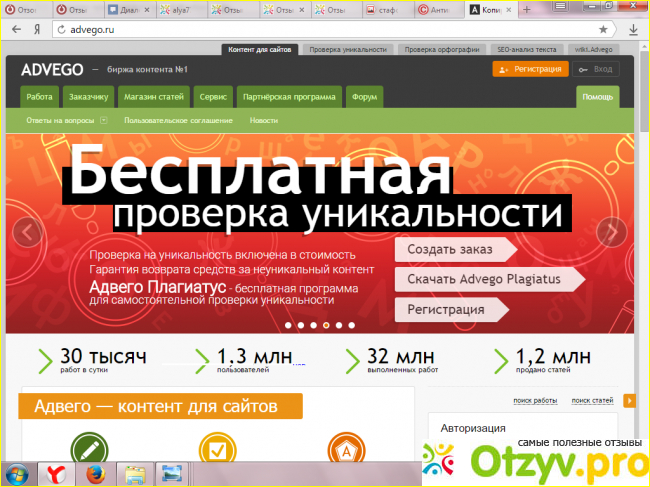The image size is (650, 487).
Task: Open a new browser tab
Action: coord(526,9)
